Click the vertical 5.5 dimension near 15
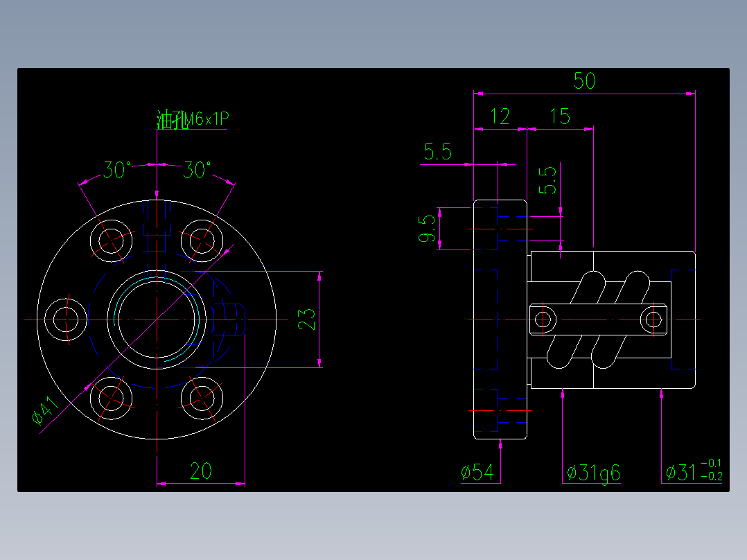 [x=547, y=182]
